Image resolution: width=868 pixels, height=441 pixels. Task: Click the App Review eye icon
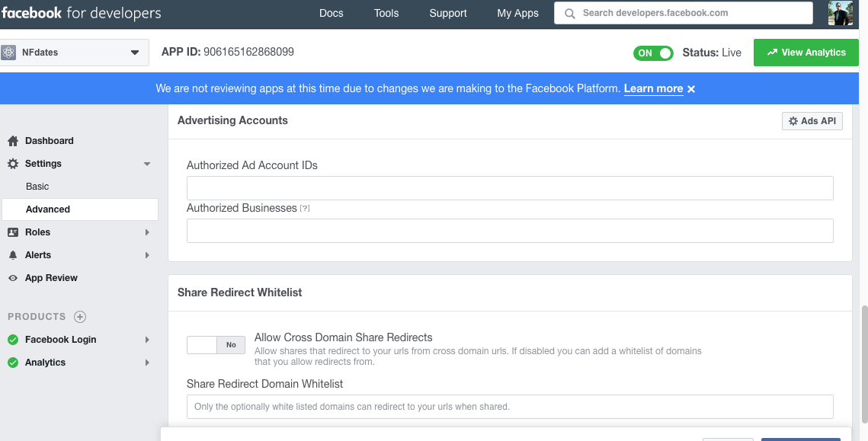point(13,278)
